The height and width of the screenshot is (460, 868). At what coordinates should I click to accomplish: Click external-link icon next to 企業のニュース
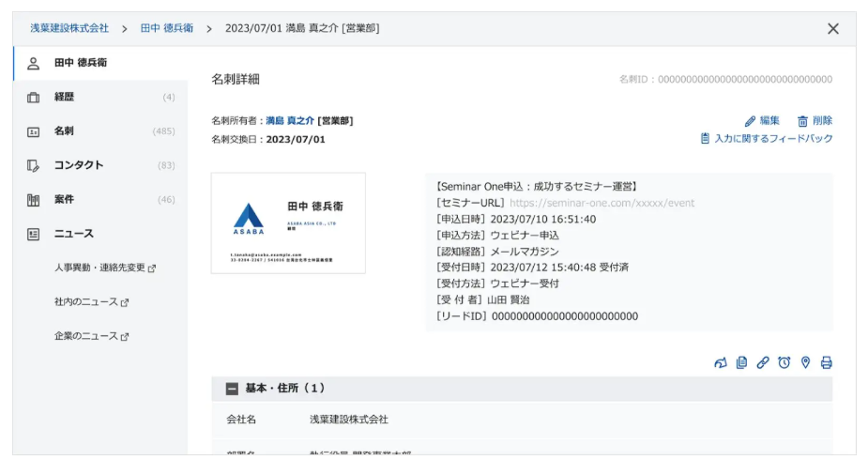pyautogui.click(x=125, y=337)
